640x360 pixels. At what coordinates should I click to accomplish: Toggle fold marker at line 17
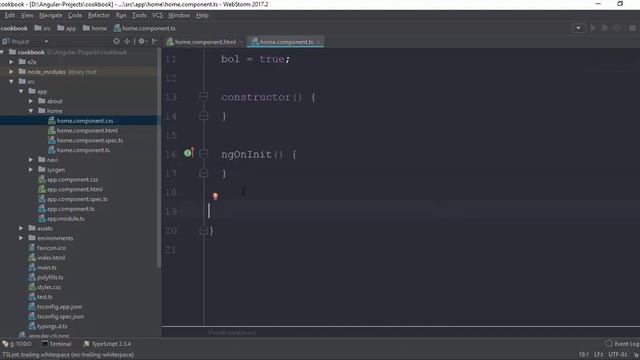tap(203, 173)
